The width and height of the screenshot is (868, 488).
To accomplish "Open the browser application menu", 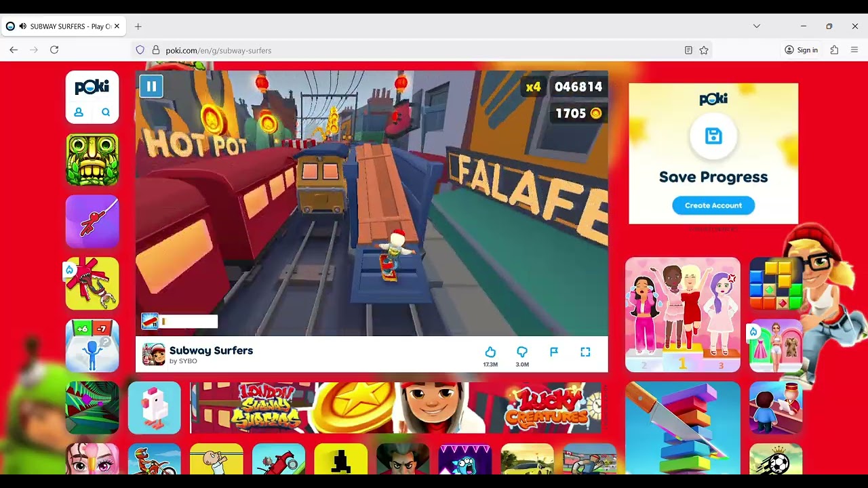I will click(x=854, y=50).
